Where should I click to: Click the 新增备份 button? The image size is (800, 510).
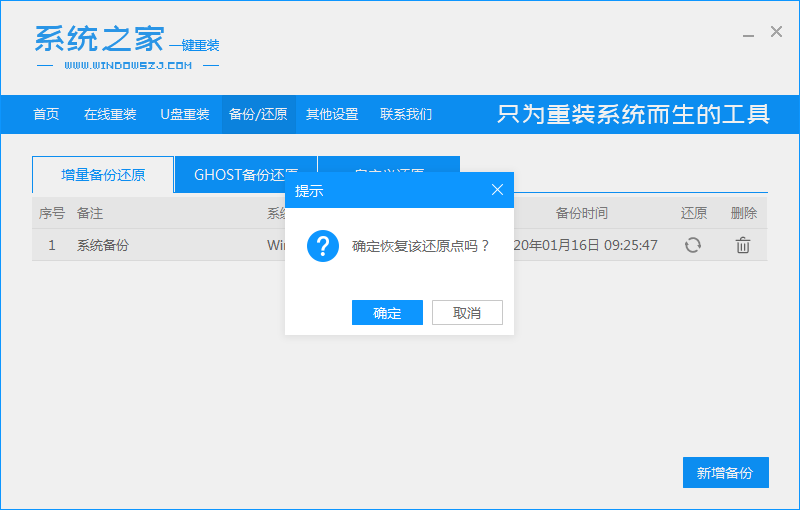coord(725,473)
